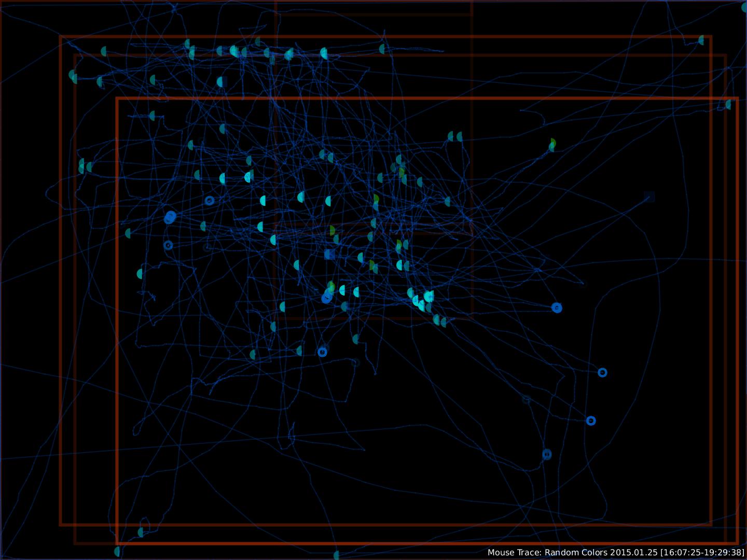The width and height of the screenshot is (747, 560).
Task: Click the isolated green half-circle on the right
Action: pyautogui.click(x=552, y=145)
